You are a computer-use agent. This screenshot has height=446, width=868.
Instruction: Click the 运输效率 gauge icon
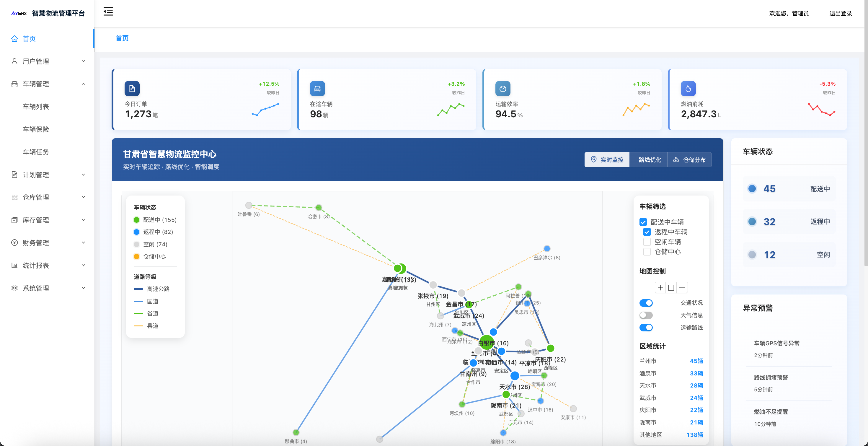(x=502, y=89)
